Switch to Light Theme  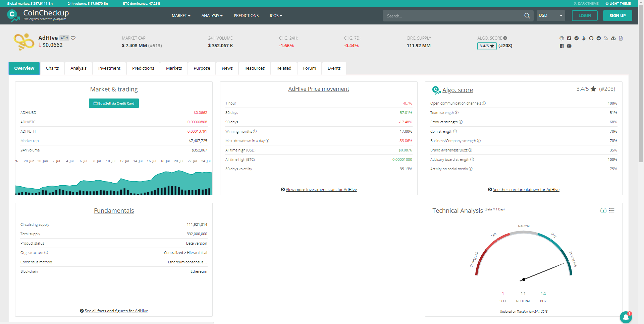pyautogui.click(x=618, y=3)
